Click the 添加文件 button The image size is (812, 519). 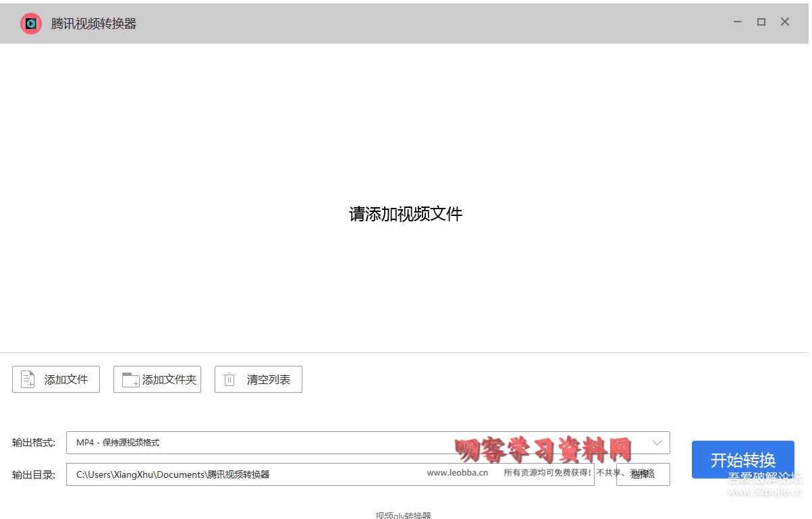56,379
